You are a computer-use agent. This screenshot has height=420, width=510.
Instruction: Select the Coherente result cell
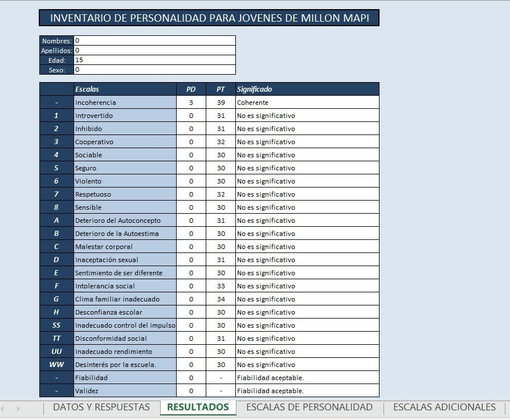pos(307,103)
